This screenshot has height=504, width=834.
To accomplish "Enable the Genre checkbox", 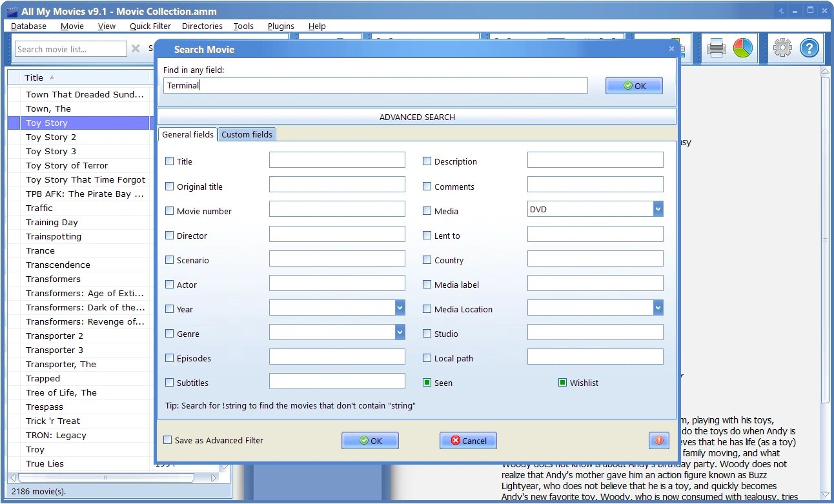I will point(169,334).
